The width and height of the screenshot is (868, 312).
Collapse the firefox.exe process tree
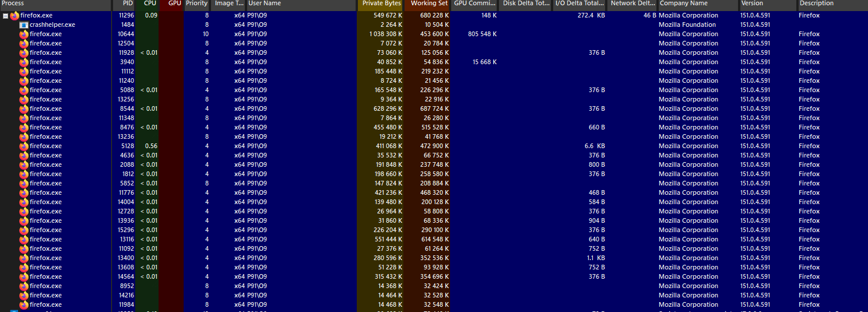coord(5,16)
